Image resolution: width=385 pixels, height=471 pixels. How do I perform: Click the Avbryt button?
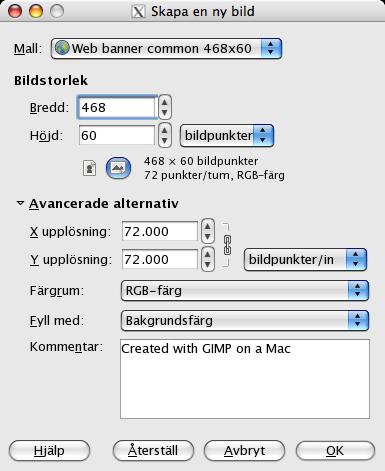point(244,451)
